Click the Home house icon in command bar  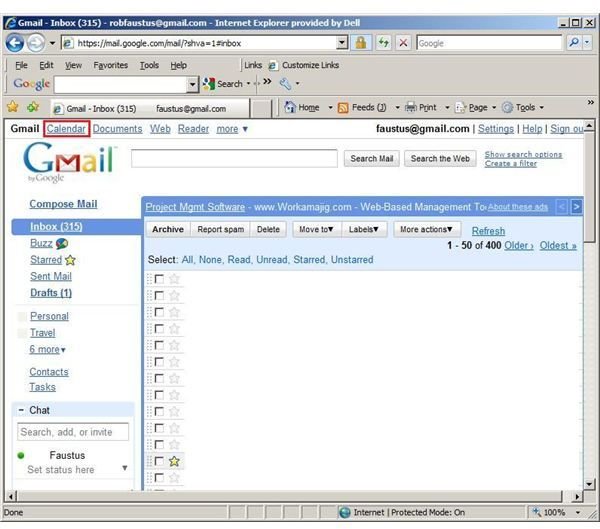pyautogui.click(x=290, y=107)
